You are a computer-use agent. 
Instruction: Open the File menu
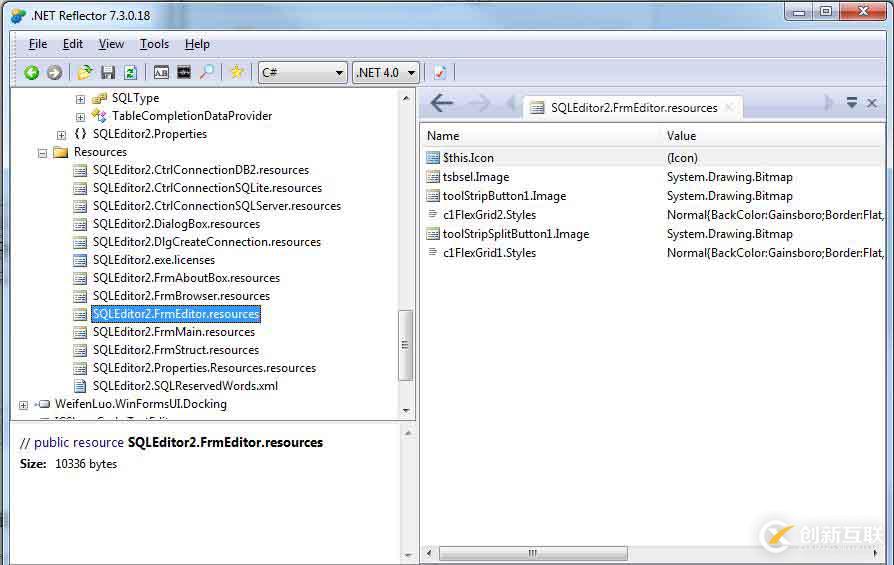[38, 44]
